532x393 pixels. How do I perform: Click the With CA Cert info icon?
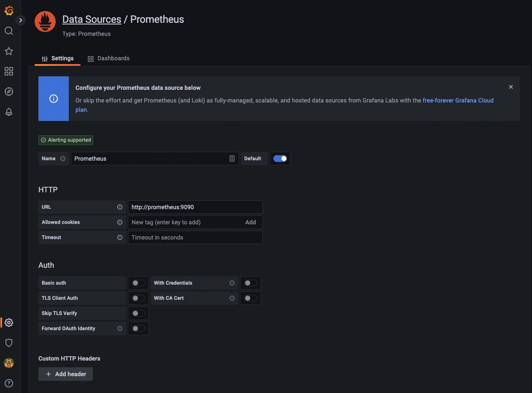232,298
